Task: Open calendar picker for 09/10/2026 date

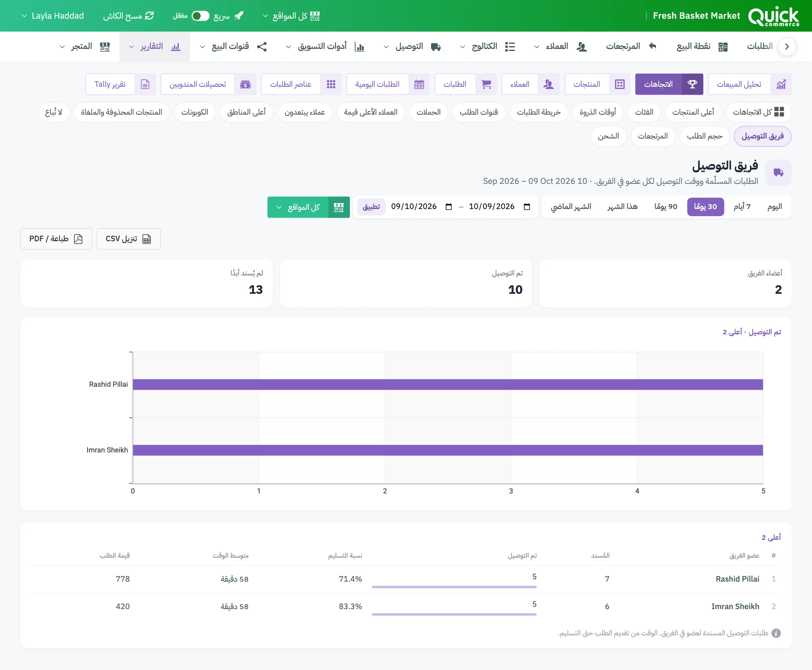Action: (x=449, y=207)
